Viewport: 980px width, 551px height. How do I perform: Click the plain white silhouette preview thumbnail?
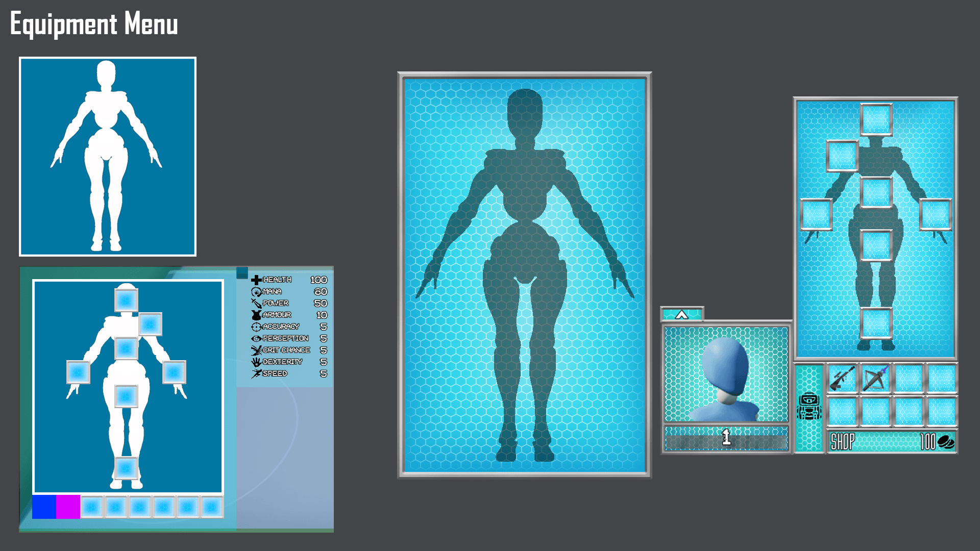(x=108, y=157)
